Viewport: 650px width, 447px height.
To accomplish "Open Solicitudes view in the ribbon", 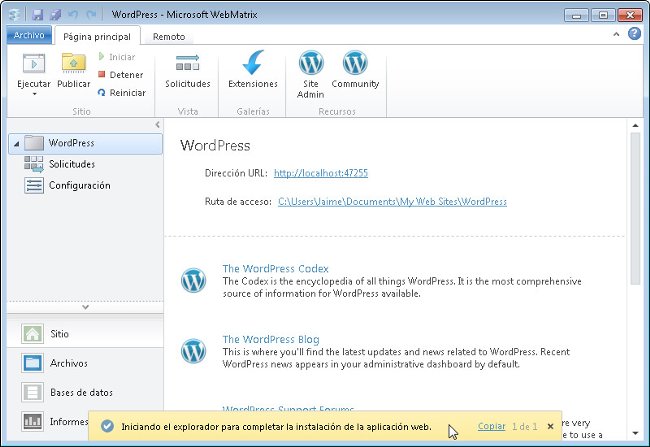I will (x=187, y=70).
